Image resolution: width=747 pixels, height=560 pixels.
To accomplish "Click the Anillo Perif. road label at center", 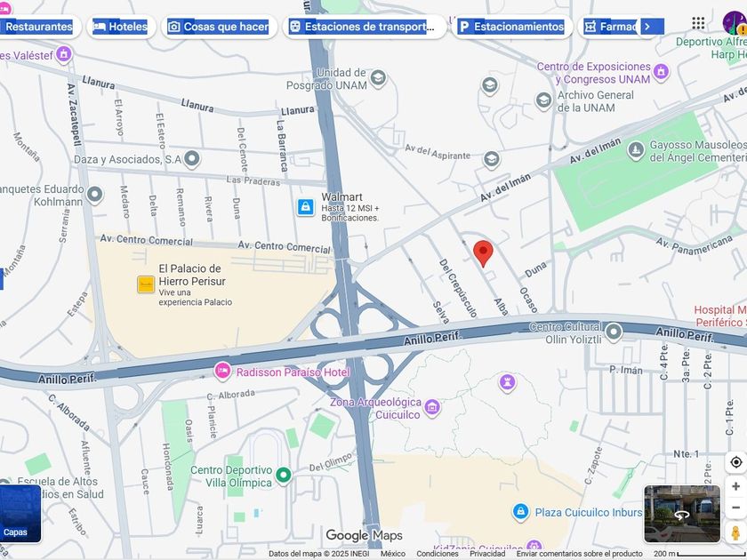I will 432,339.
